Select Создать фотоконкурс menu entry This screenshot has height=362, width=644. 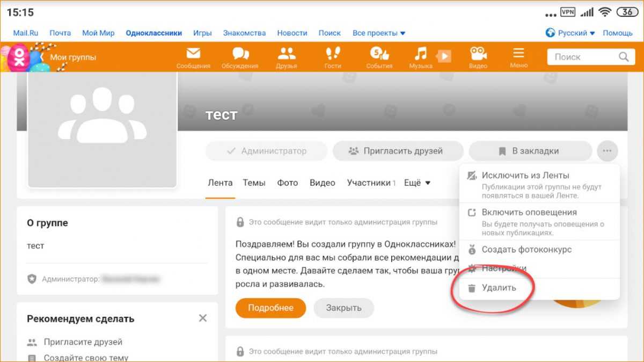(x=539, y=250)
